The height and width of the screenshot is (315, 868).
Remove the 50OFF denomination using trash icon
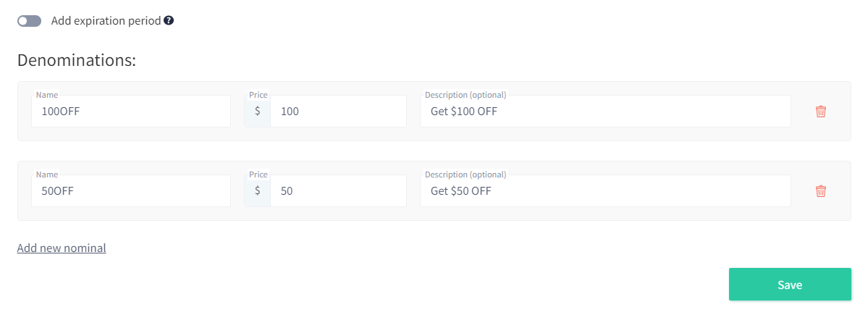point(820,191)
